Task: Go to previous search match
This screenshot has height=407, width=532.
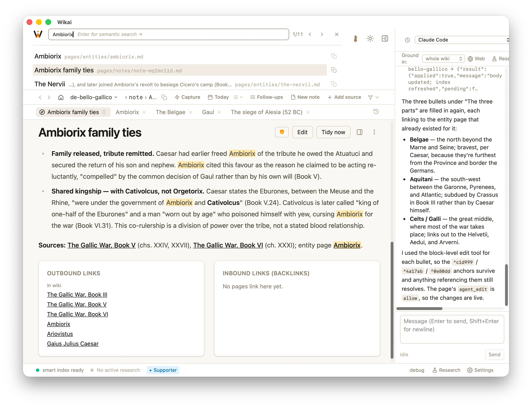Action: point(310,34)
